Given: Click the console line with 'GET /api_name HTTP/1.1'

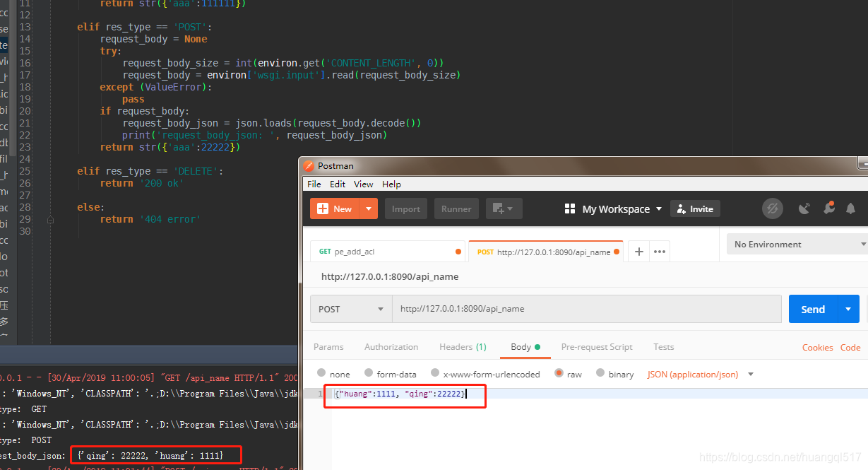Looking at the screenshot, I should pyautogui.click(x=150, y=378).
